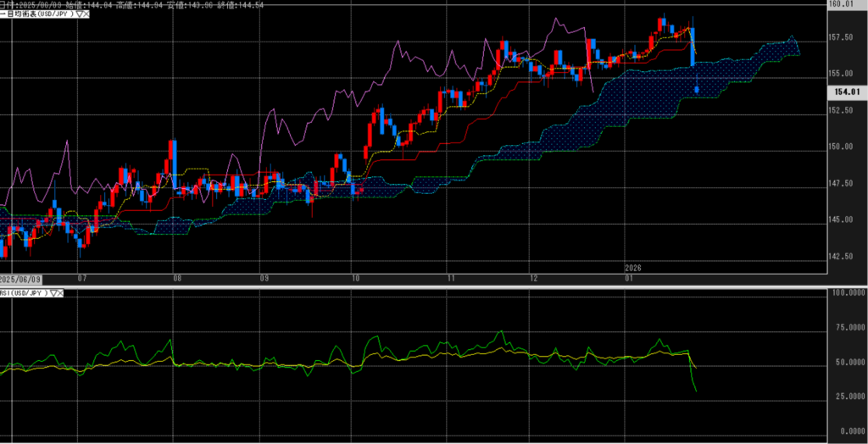Click the 50.0000 level on RSI axis
The width and height of the screenshot is (868, 444).
(846, 362)
